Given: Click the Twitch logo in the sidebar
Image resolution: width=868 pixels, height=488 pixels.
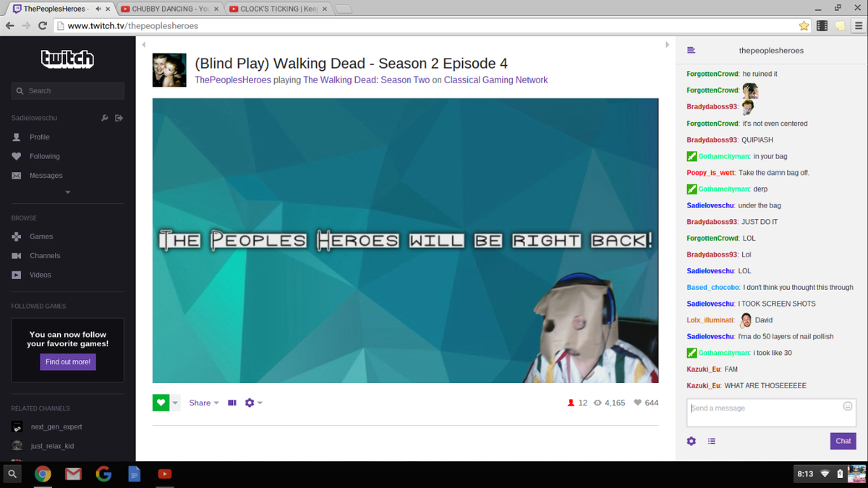Looking at the screenshot, I should (67, 59).
